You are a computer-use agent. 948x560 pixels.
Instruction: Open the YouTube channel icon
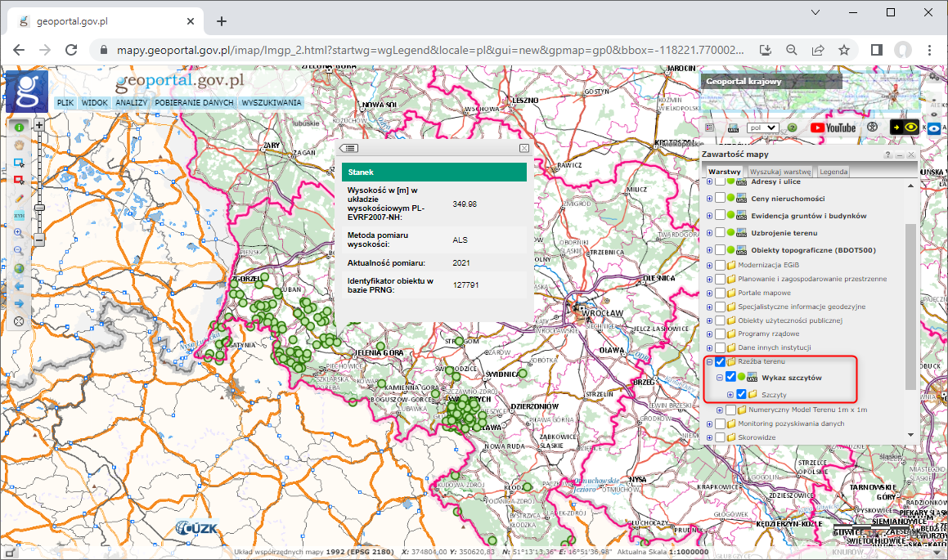833,128
